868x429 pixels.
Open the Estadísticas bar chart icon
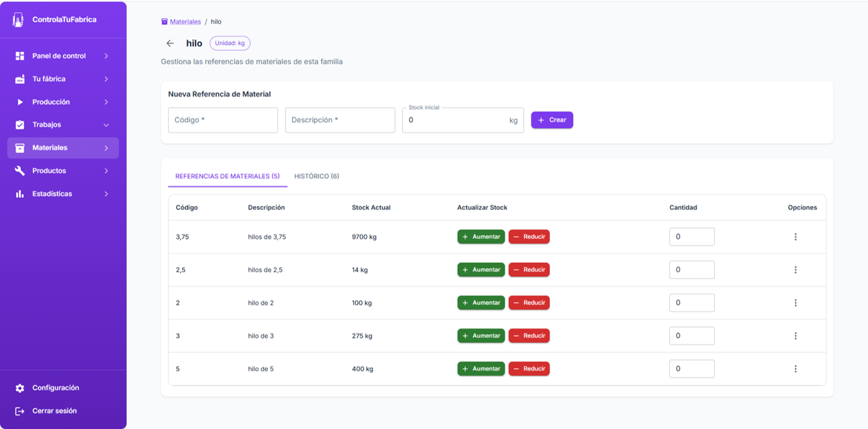(x=21, y=193)
